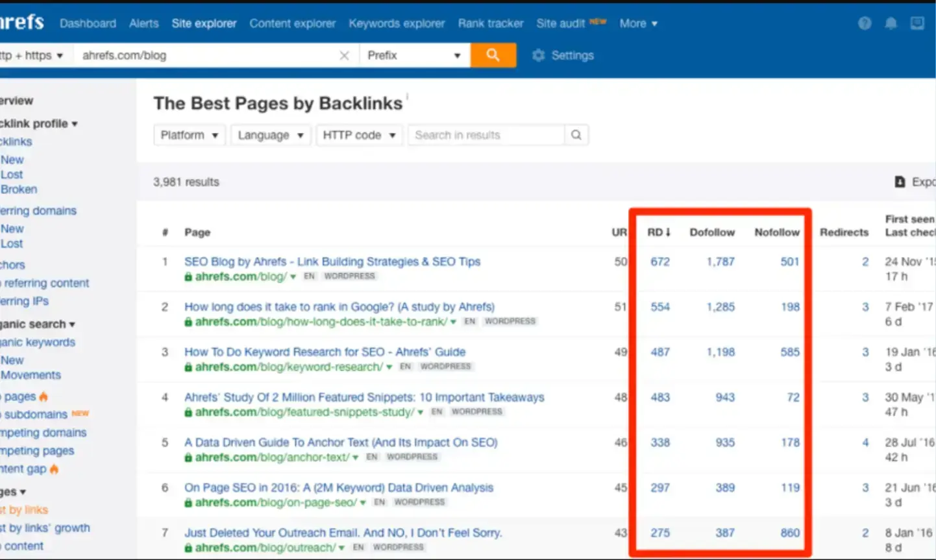Click inside the Search in results field
Image resolution: width=936 pixels, height=560 pixels.
(487, 135)
